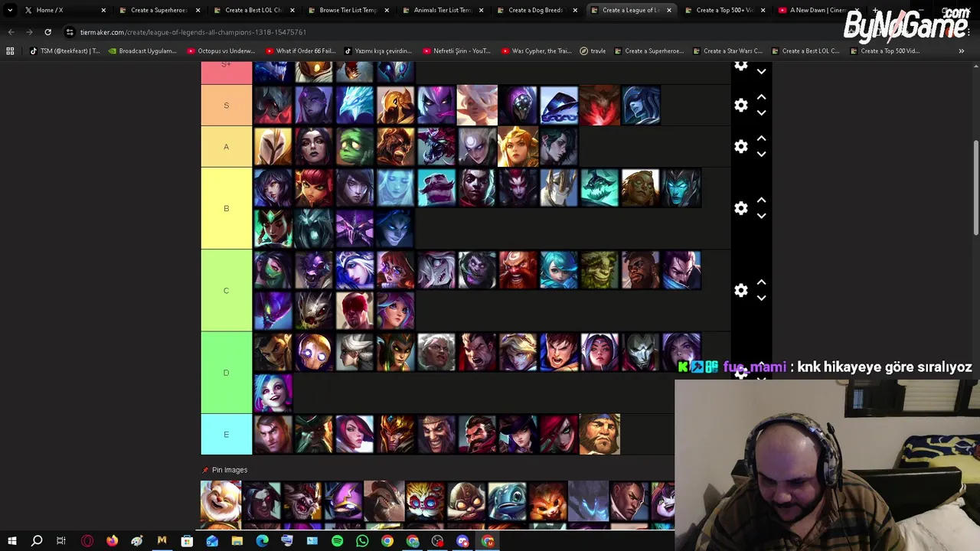Move the S tier row down
The height and width of the screenshot is (551, 980).
click(x=761, y=113)
